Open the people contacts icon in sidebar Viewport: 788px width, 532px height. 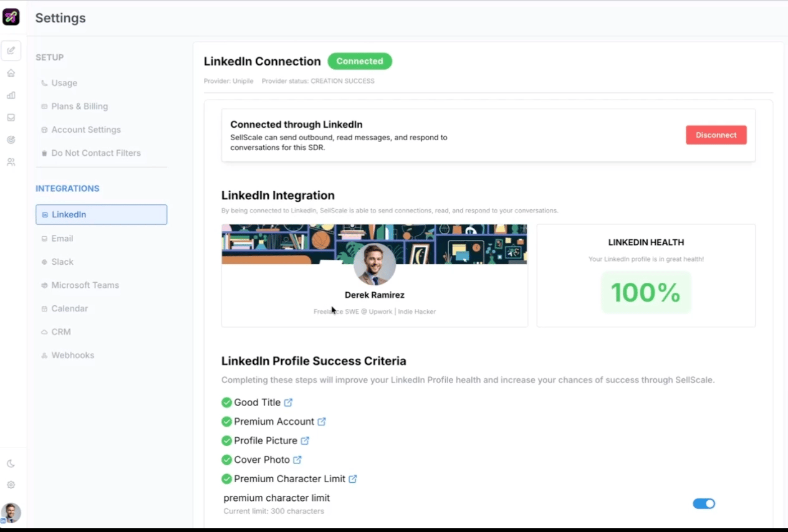pyautogui.click(x=11, y=162)
